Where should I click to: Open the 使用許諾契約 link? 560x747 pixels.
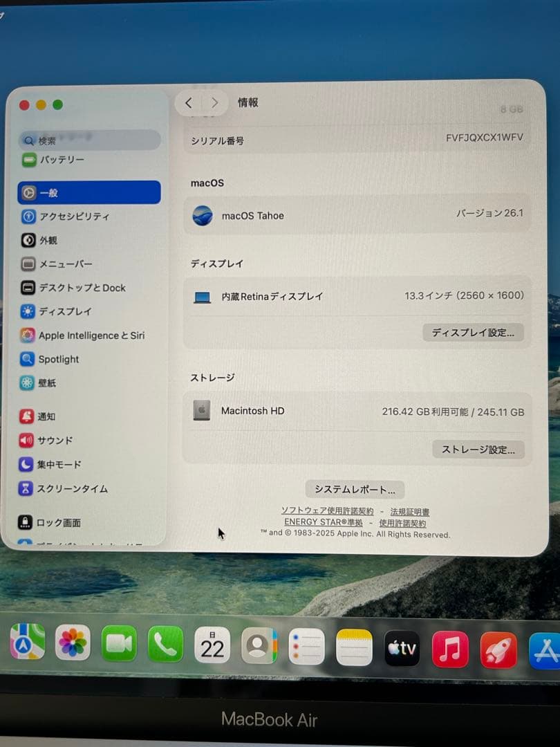(x=402, y=523)
